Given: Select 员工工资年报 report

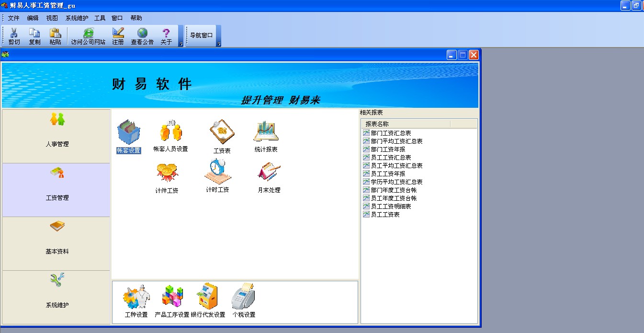Looking at the screenshot, I should point(384,174).
